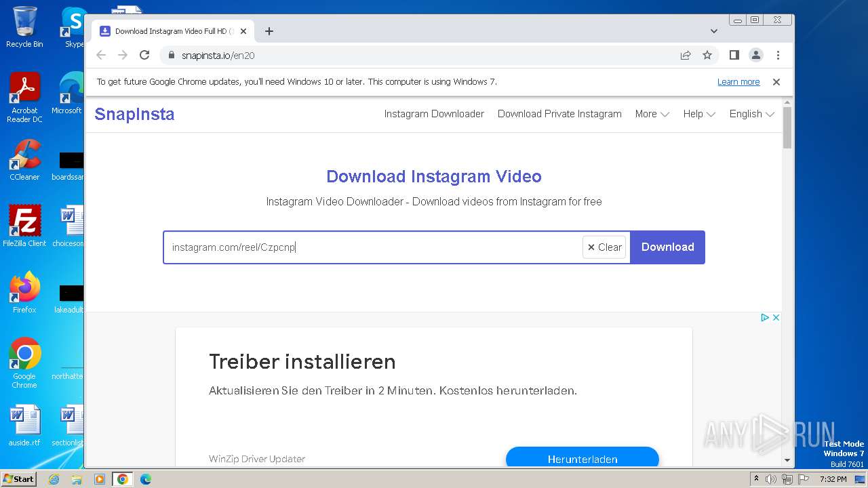Open Google Chrome desktop icon

click(24, 363)
